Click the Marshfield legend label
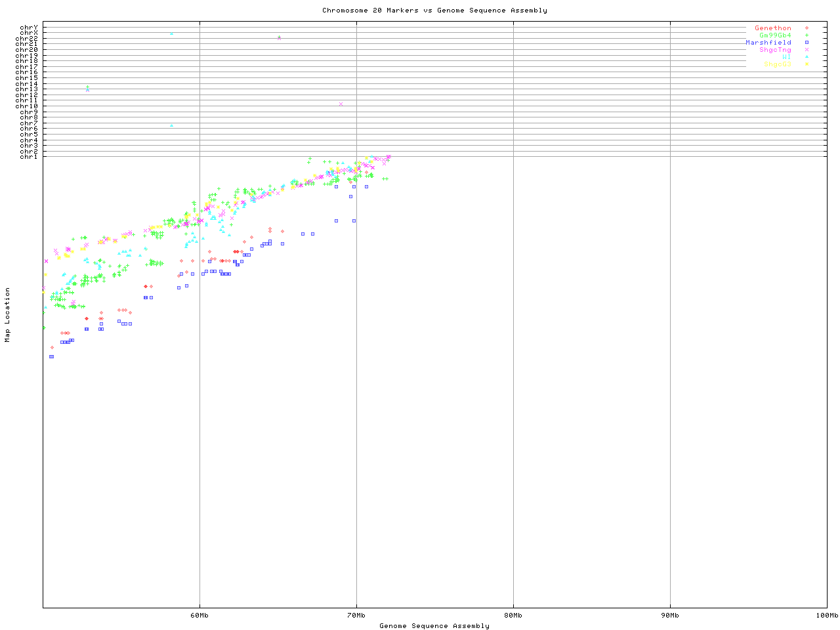 [768, 43]
